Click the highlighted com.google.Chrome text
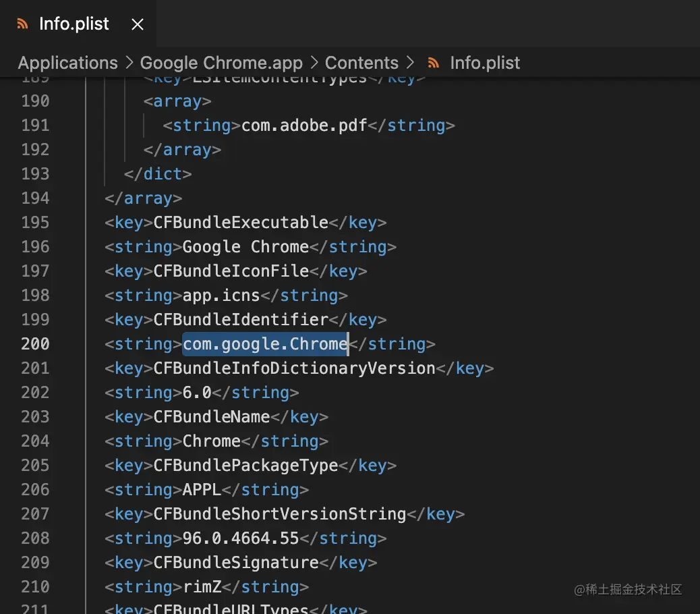 coord(265,344)
